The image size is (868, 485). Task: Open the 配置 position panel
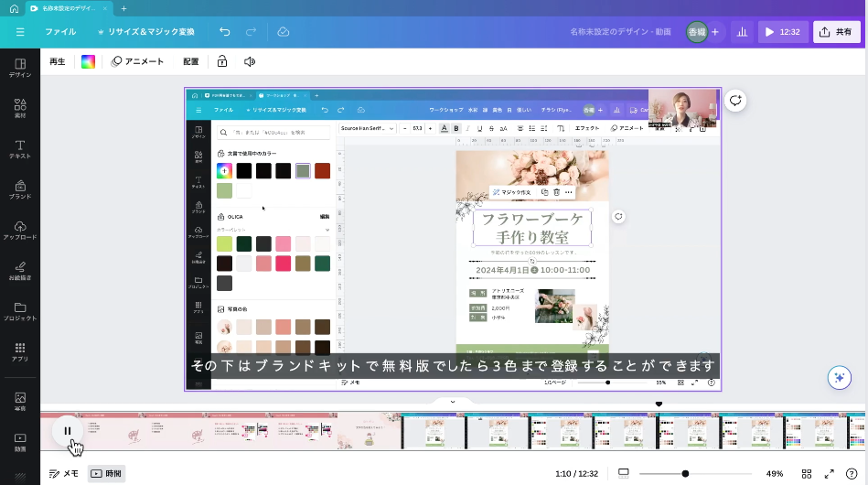click(x=191, y=61)
